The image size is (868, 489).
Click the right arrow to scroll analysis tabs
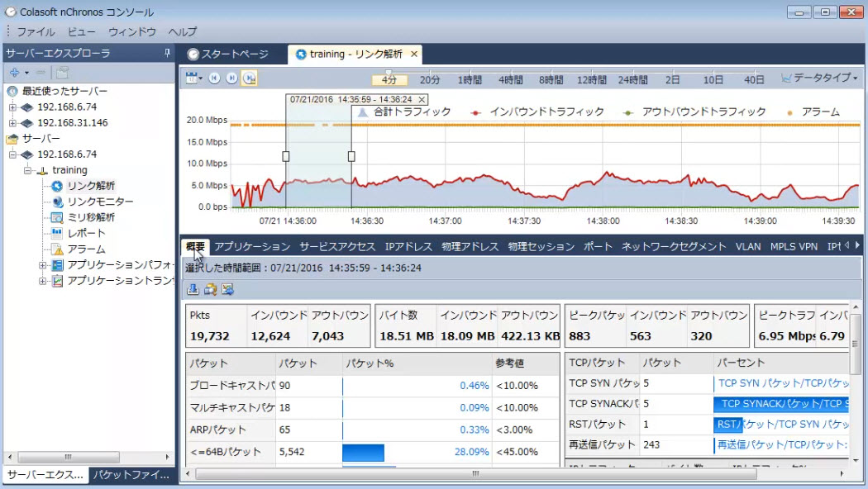(857, 245)
